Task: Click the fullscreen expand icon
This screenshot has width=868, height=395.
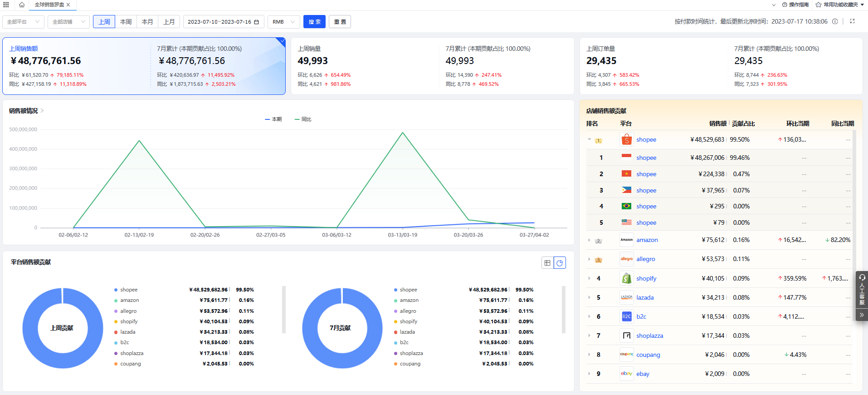Action: click(852, 21)
